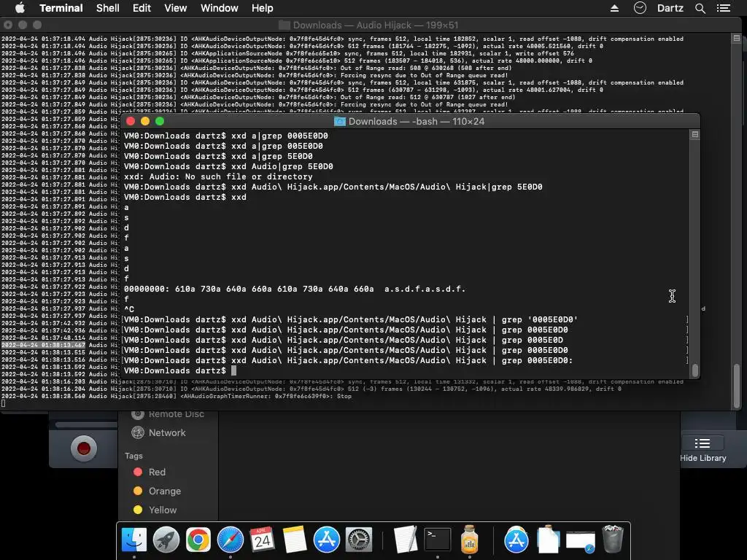Click the Downloads — -bash — 110×24 title
Screen dimensions: 747x560
417,122
